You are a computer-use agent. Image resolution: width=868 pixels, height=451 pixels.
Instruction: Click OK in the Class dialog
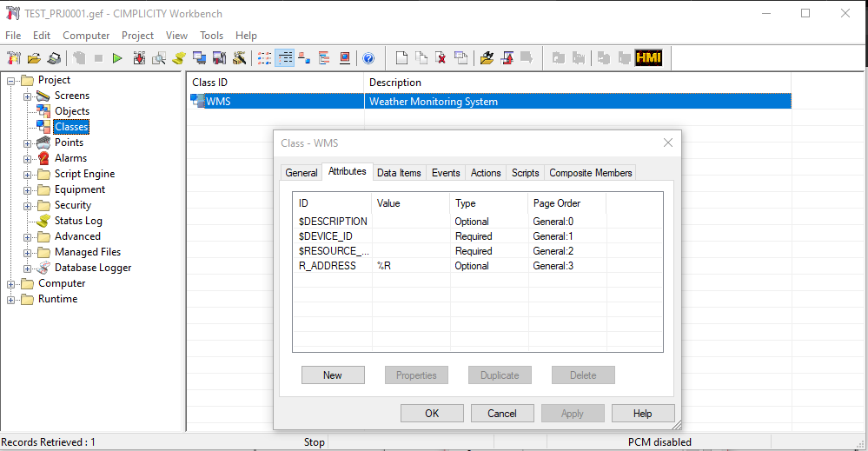click(432, 414)
